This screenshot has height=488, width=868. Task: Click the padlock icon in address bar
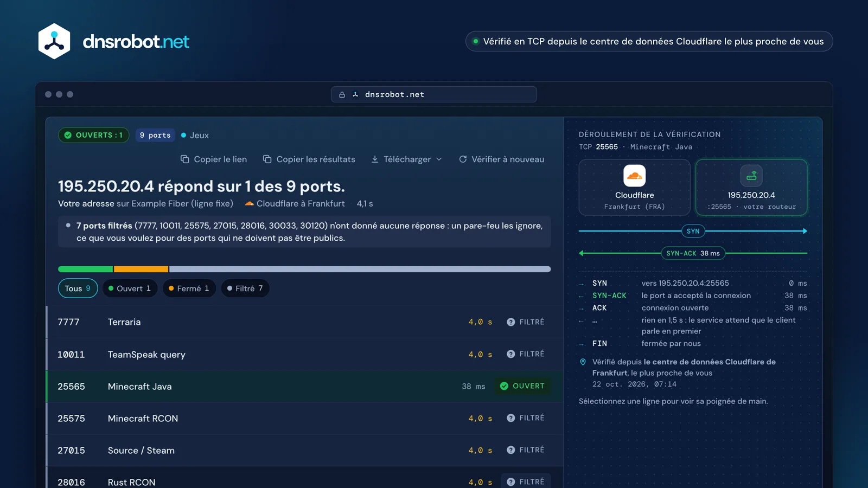(342, 94)
